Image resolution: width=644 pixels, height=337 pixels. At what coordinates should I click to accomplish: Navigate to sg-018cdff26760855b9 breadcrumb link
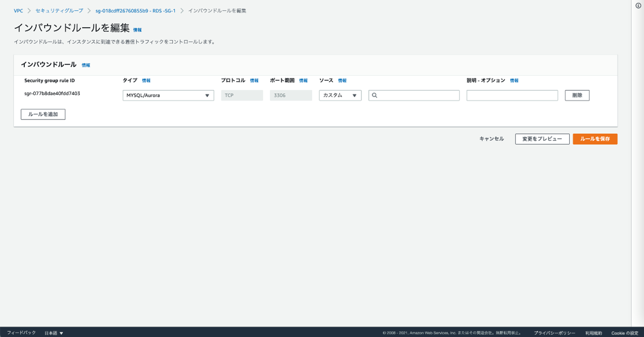(135, 10)
